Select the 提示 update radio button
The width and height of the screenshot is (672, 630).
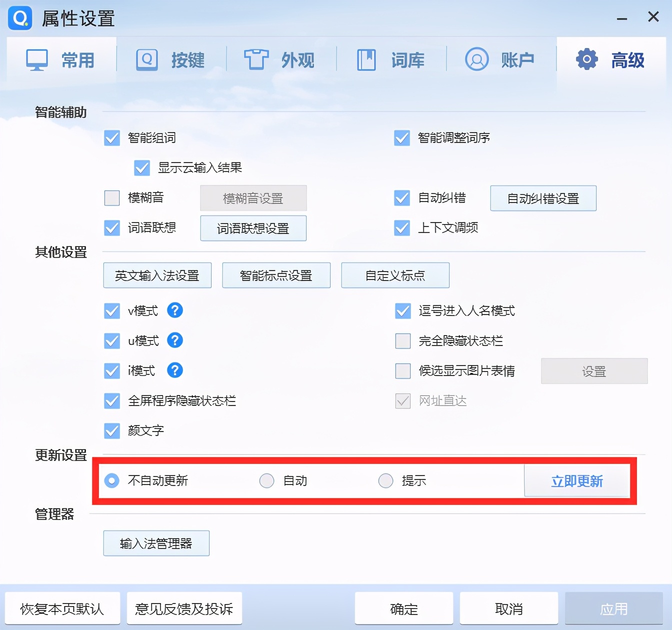pos(385,480)
